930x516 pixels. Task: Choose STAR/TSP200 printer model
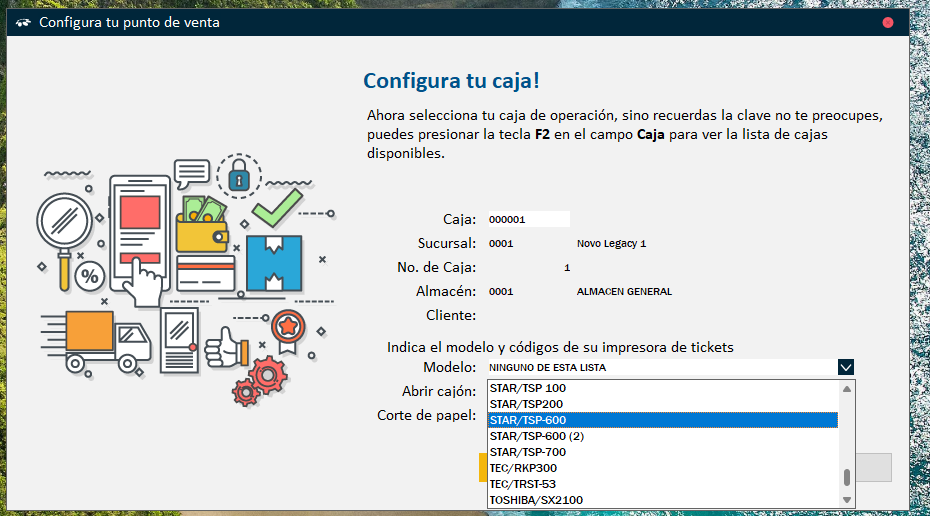pyautogui.click(x=660, y=404)
